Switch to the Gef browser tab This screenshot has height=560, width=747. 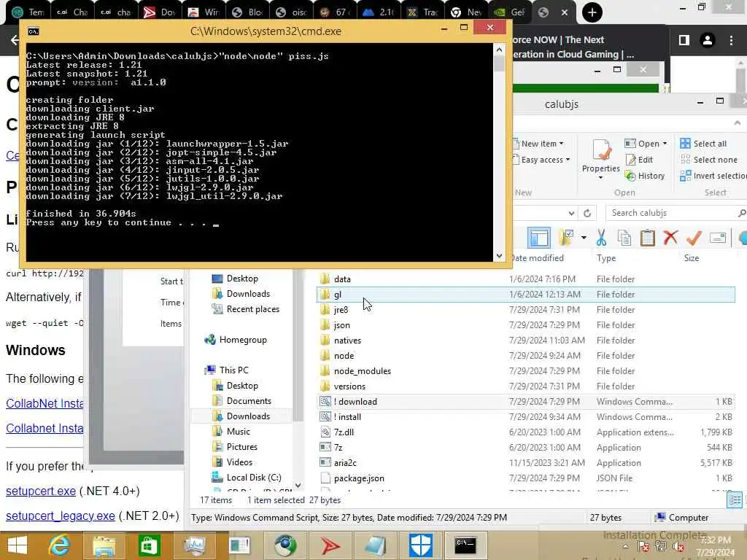click(x=509, y=12)
